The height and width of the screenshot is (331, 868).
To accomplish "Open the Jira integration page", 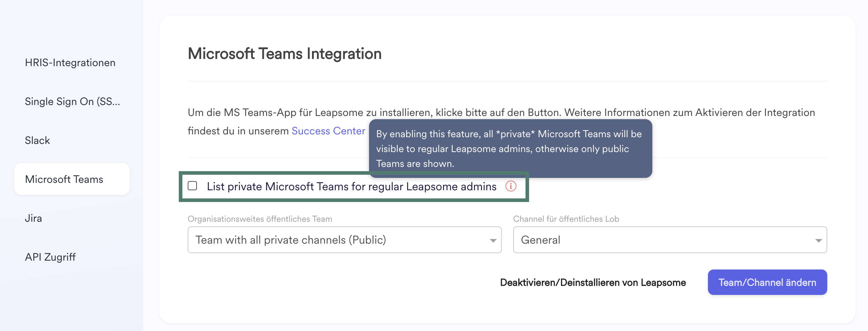I will pos(33,218).
